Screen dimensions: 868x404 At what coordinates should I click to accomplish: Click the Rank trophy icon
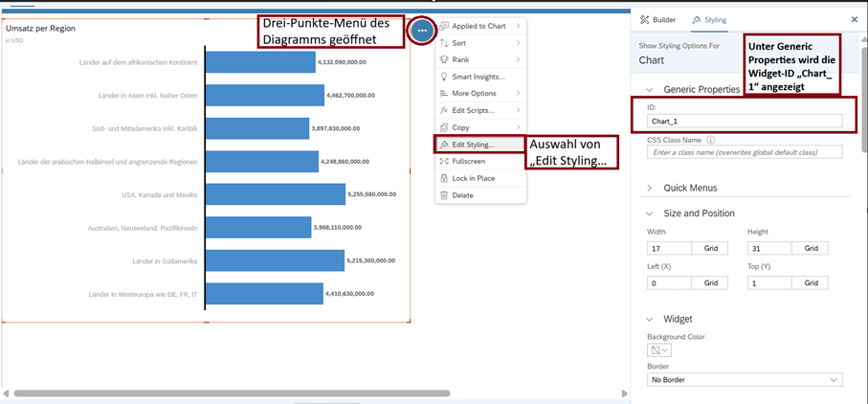pyautogui.click(x=443, y=59)
